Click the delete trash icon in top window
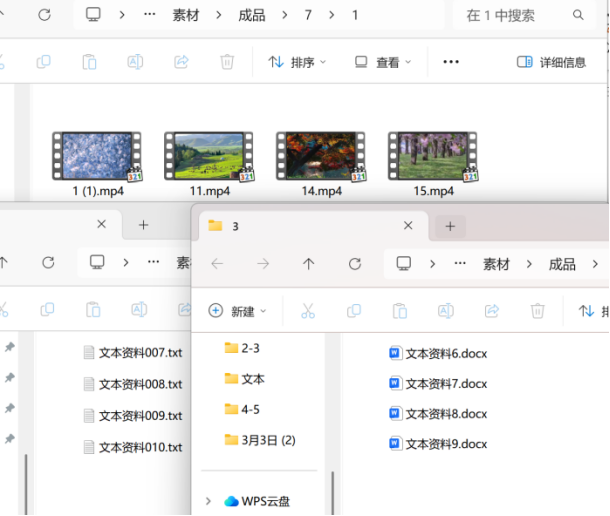Viewport: 610px width, 516px height. (227, 62)
